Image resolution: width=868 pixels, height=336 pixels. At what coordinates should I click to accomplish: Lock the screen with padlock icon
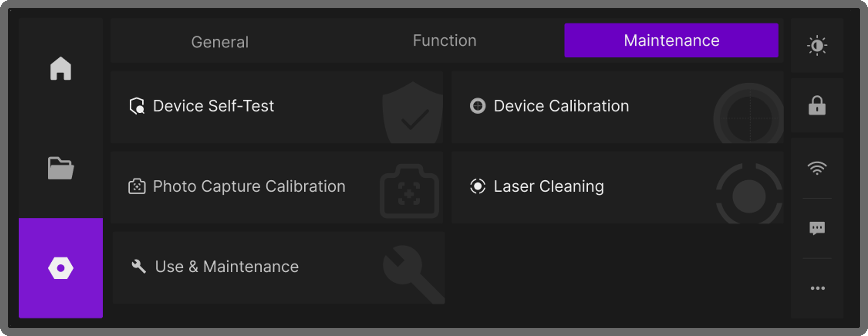tap(817, 106)
